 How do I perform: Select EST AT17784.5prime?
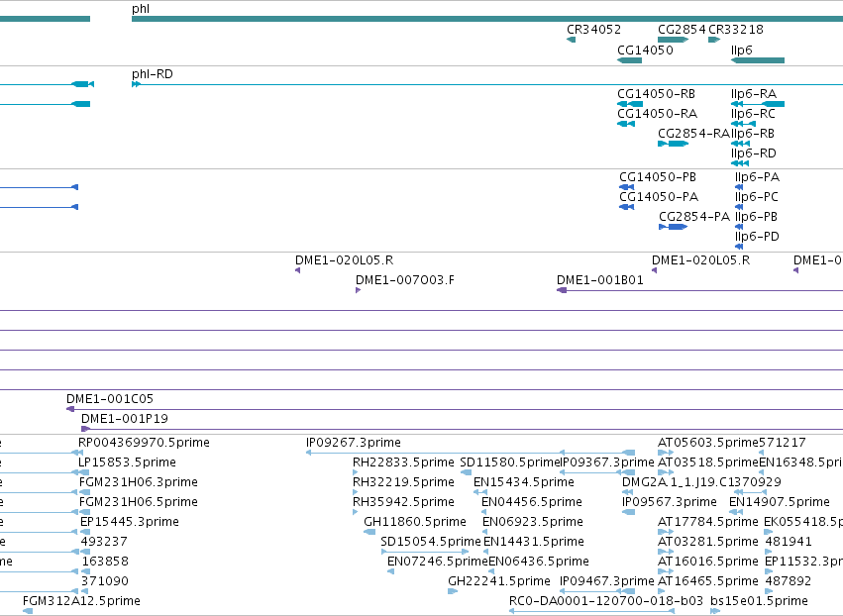click(x=708, y=523)
